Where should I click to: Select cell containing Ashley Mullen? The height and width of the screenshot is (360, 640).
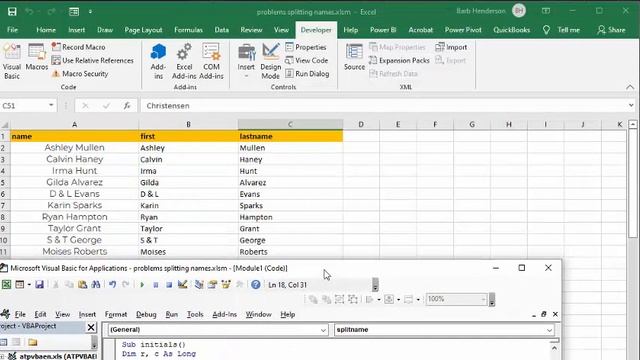pyautogui.click(x=74, y=148)
